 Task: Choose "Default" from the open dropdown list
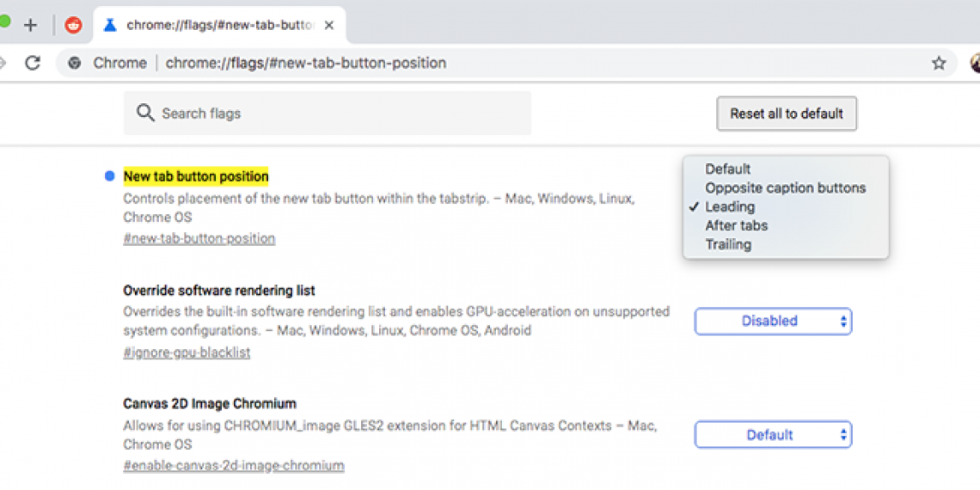727,169
